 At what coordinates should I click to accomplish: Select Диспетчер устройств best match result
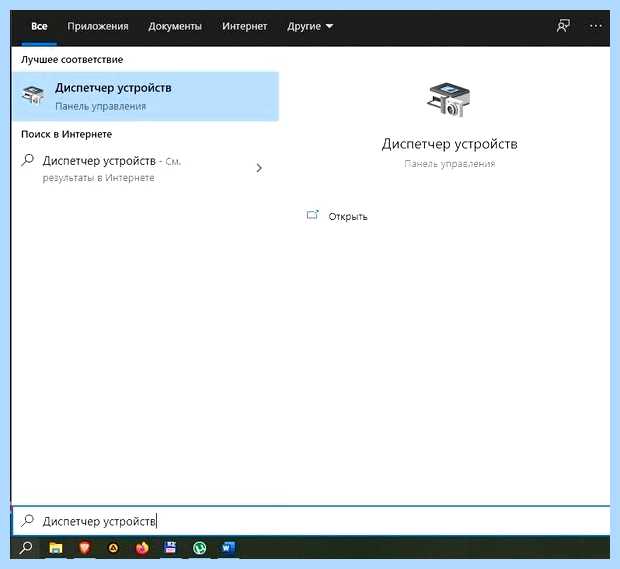146,96
